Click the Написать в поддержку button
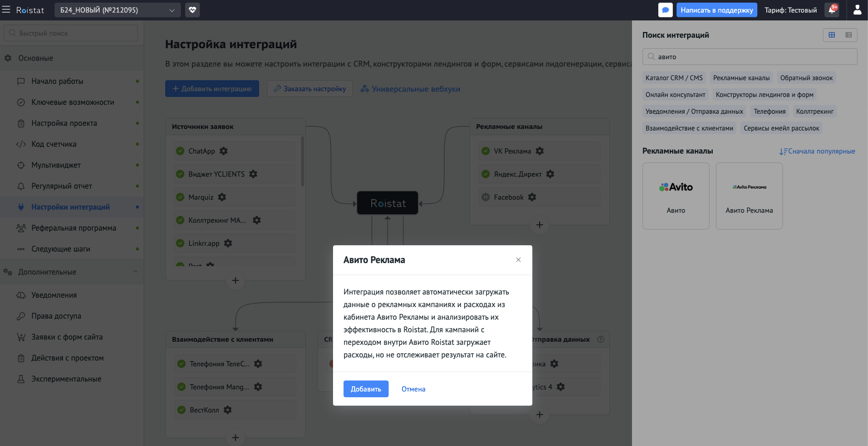 point(717,10)
